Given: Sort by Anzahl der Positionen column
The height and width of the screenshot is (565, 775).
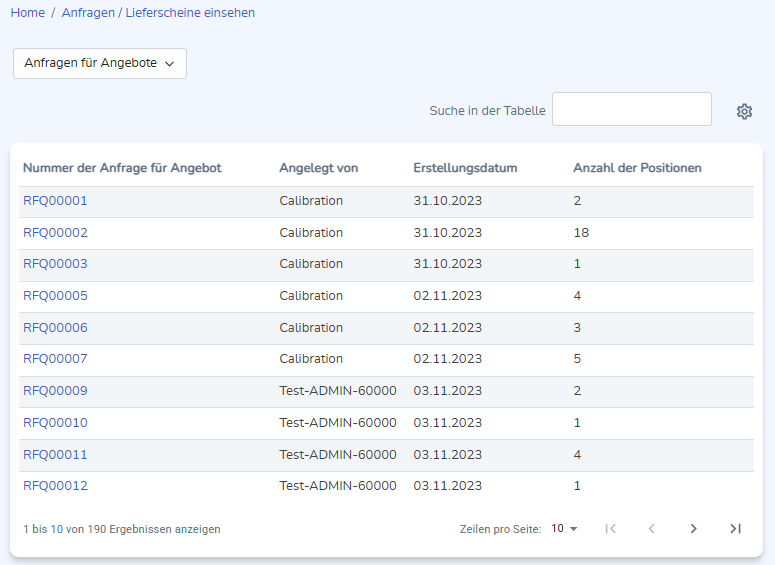Looking at the screenshot, I should pyautogui.click(x=637, y=168).
